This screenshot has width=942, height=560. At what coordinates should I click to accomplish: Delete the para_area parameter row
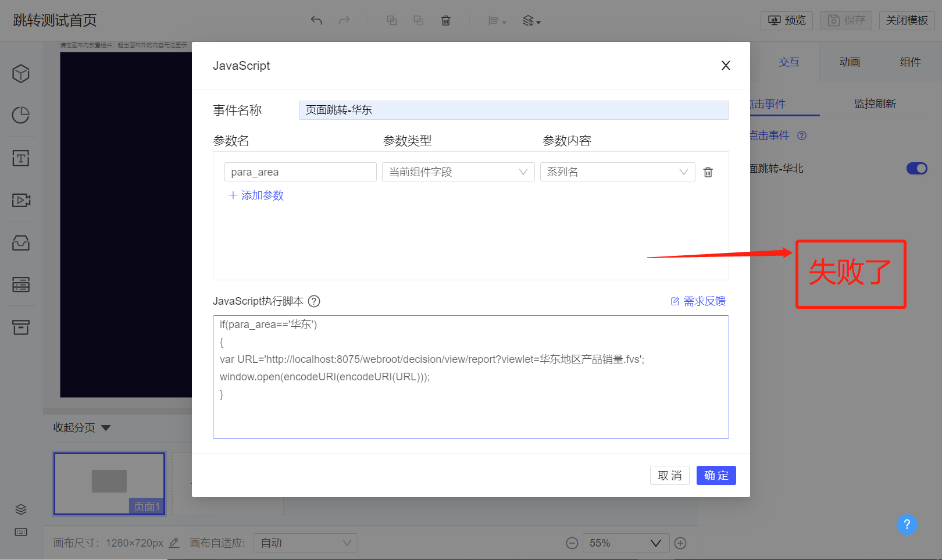pos(708,172)
